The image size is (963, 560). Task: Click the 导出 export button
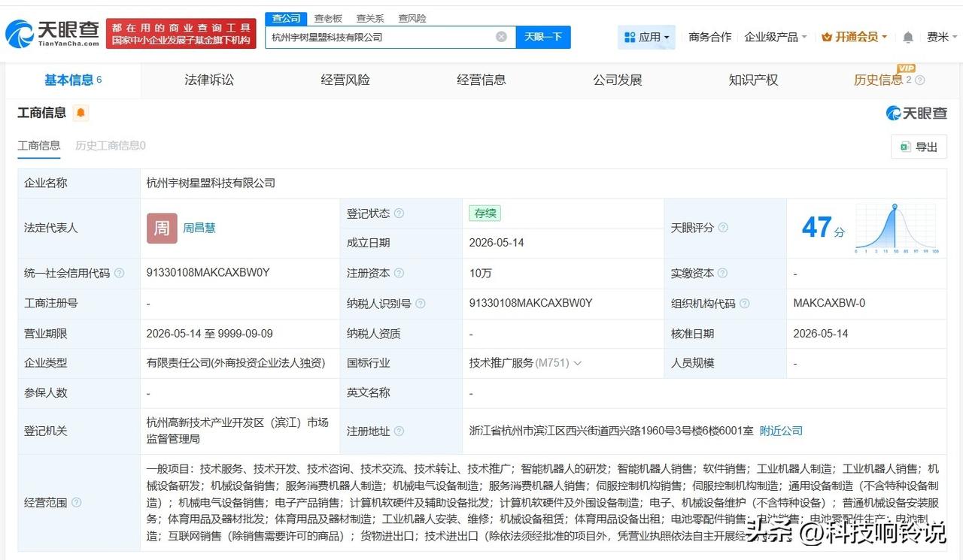[919, 147]
